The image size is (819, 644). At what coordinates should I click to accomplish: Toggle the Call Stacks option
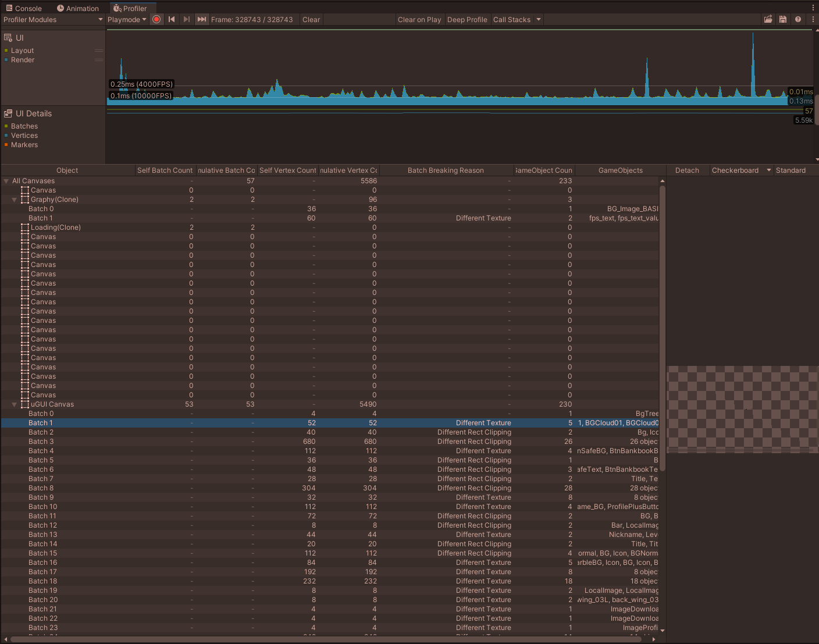(512, 19)
